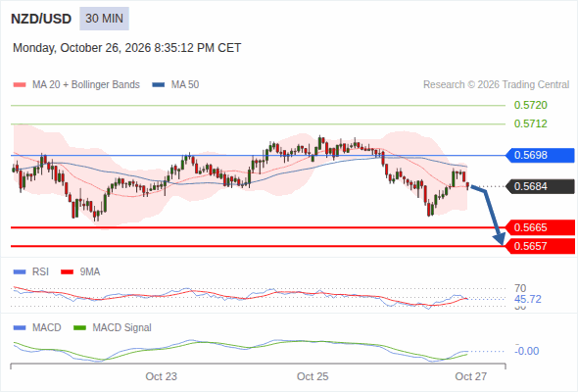Click the Research © 2026 Trading Central credit

coord(496,85)
